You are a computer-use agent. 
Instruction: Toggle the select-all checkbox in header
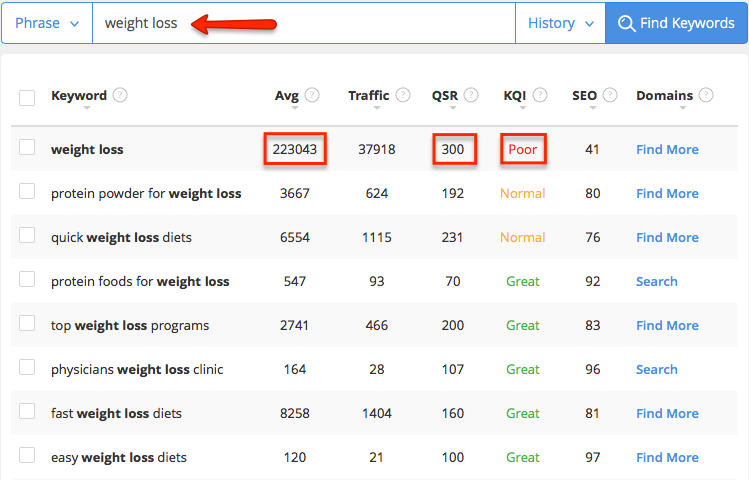(x=27, y=97)
